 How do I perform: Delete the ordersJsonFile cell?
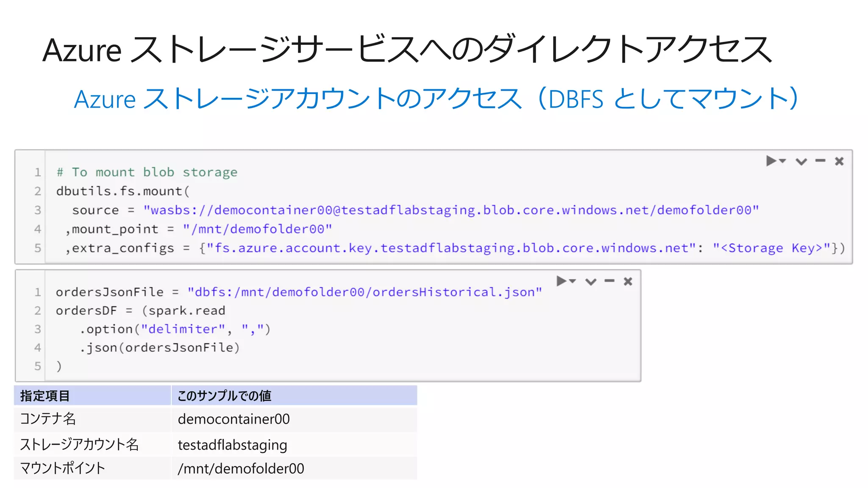[x=628, y=281]
